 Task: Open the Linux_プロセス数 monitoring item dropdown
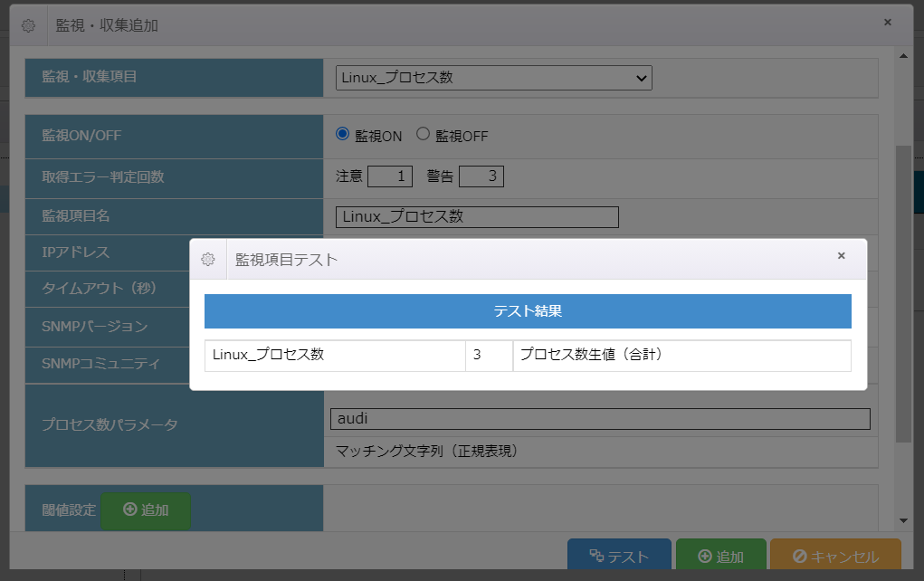tap(493, 78)
